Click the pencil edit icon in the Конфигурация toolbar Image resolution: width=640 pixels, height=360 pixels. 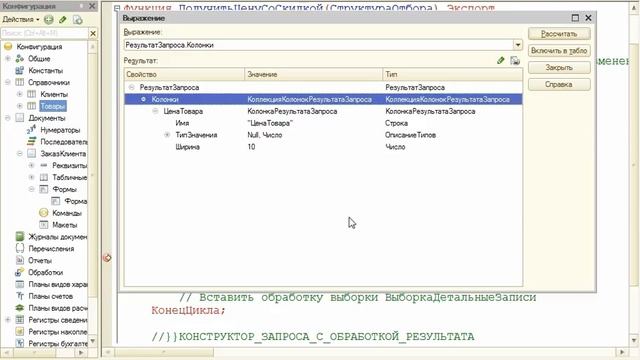[x=63, y=19]
